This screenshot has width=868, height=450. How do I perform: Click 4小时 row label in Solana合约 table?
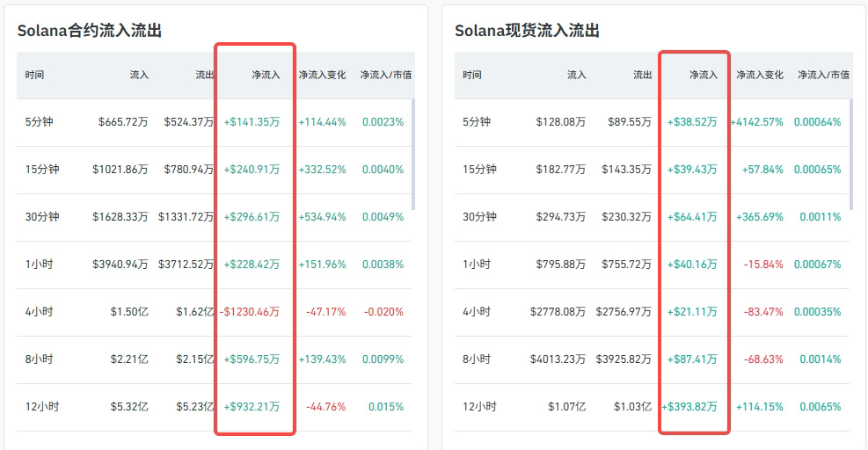[39, 312]
